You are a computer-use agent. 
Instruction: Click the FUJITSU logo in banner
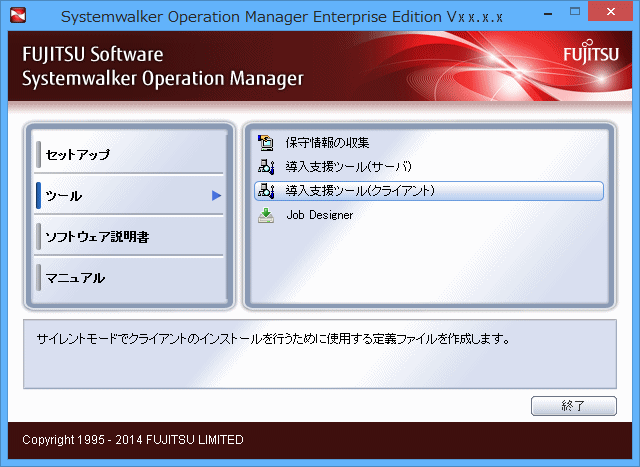(x=591, y=51)
